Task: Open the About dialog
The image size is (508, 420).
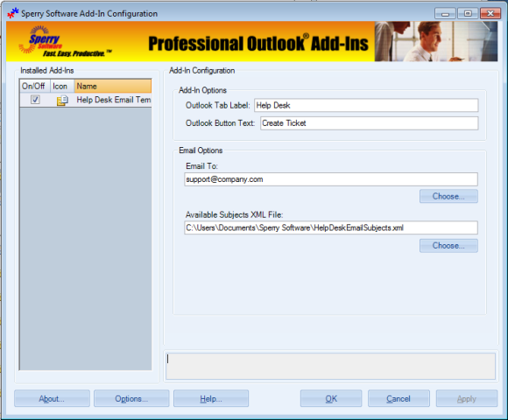Action: click(x=52, y=398)
